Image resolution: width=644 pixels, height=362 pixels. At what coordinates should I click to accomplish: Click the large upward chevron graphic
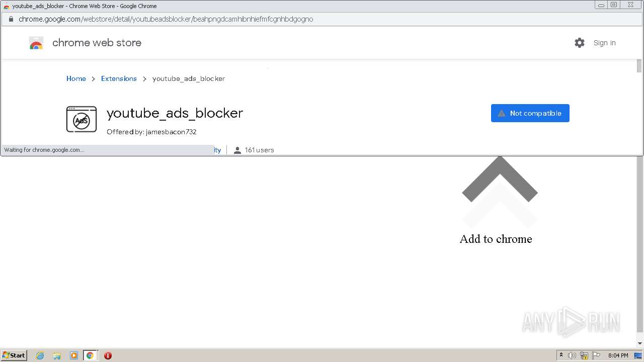click(x=500, y=179)
